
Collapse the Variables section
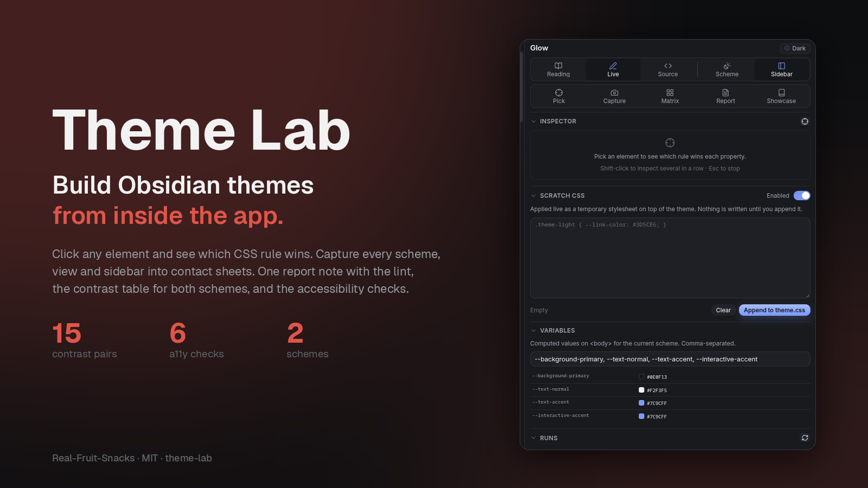pyautogui.click(x=534, y=331)
